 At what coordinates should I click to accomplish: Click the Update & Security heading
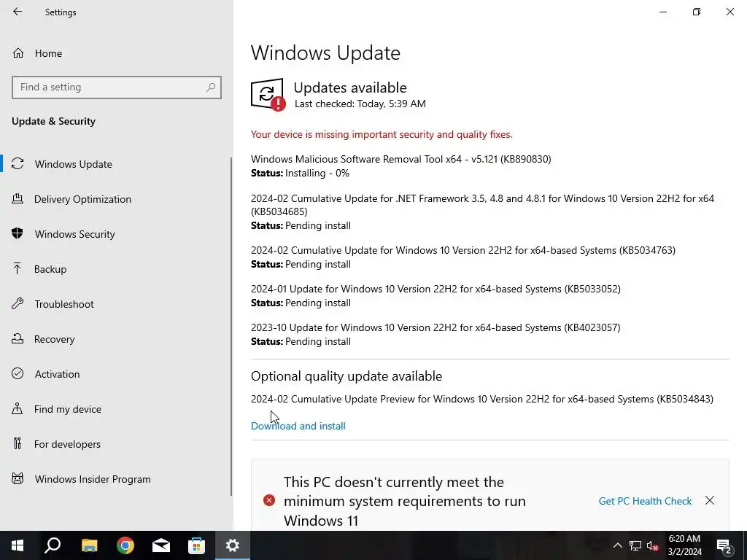[x=53, y=121]
